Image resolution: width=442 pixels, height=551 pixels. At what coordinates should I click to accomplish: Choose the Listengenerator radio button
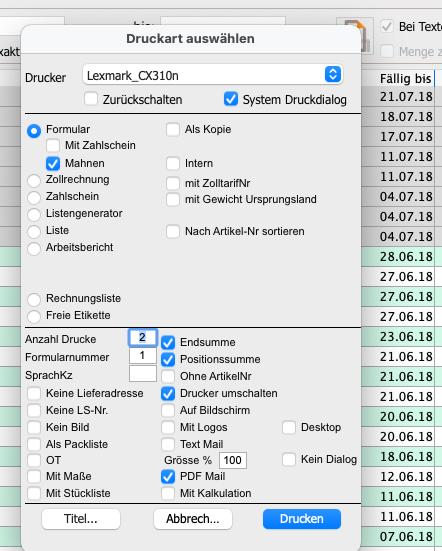34,214
